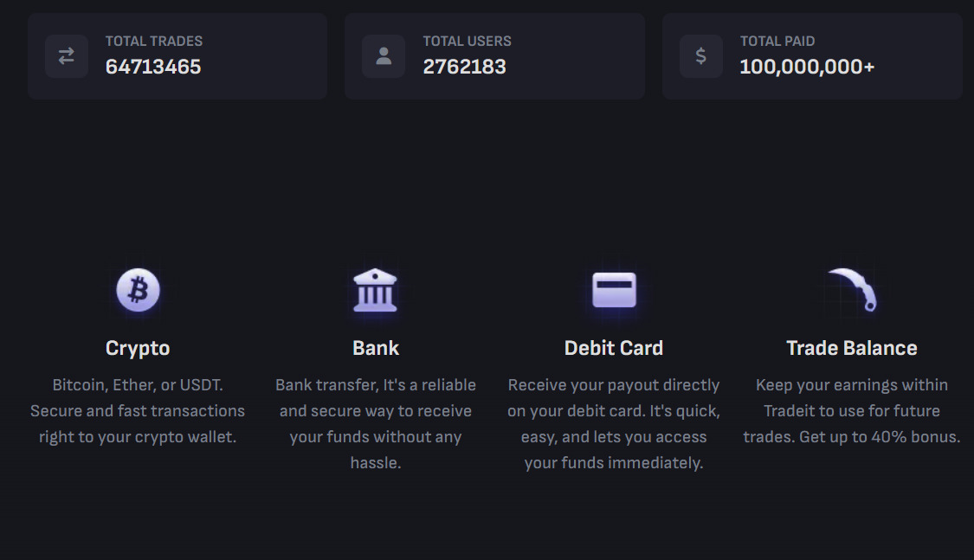
Task: Select the Bank payout heading
Action: [376, 348]
